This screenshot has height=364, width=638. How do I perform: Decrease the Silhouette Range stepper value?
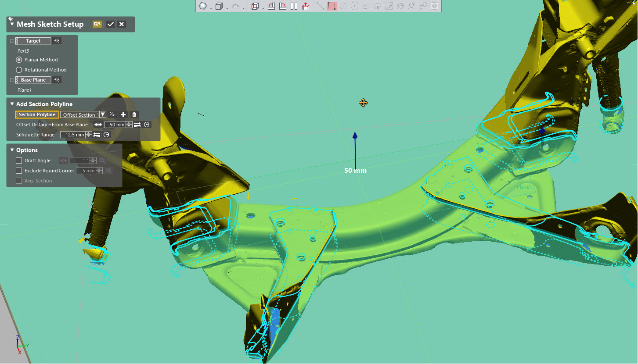tap(88, 136)
